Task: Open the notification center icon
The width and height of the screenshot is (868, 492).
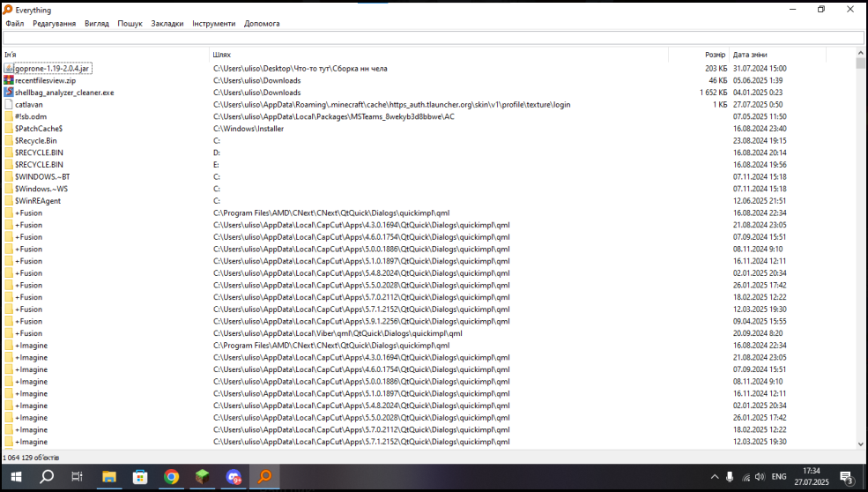Action: coord(847,477)
